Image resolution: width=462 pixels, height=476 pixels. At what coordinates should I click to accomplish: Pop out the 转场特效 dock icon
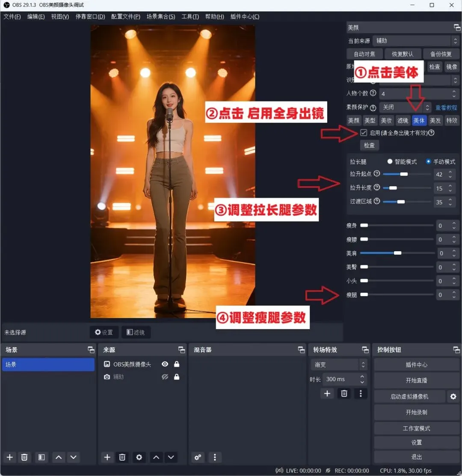[365, 350]
